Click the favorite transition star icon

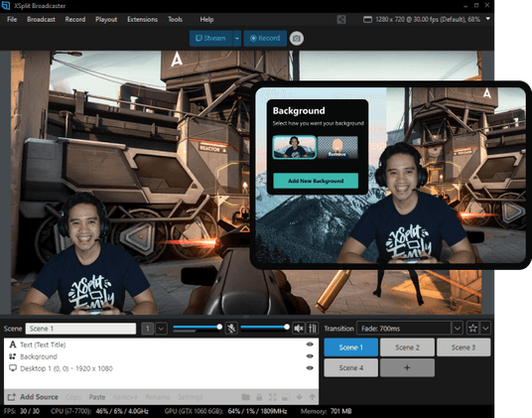click(472, 328)
